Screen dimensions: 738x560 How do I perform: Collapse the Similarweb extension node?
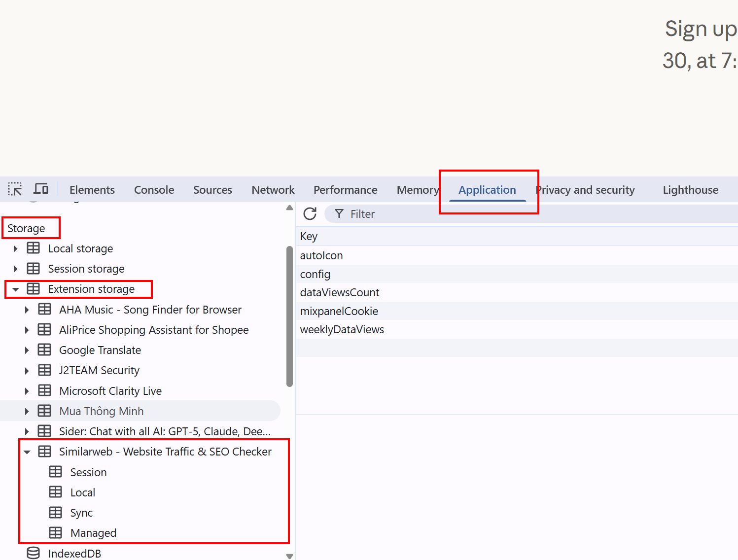coord(27,452)
